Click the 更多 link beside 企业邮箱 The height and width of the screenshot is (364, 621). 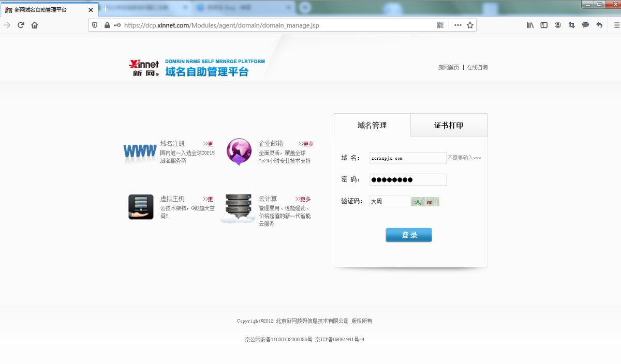coord(306,144)
